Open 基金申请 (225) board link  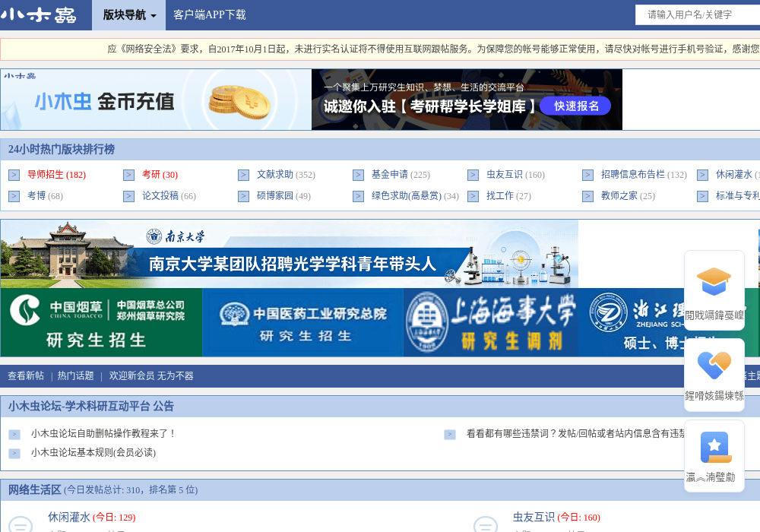tap(401, 175)
